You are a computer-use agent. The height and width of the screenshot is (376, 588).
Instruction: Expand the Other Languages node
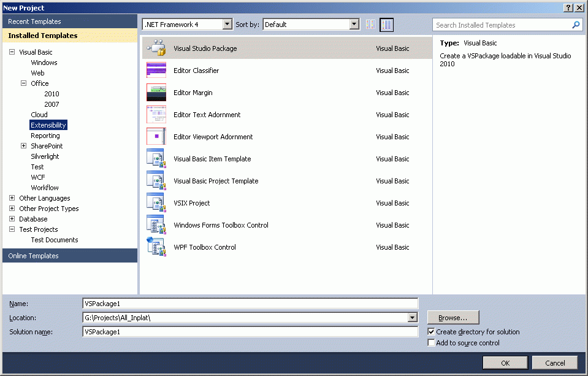click(x=12, y=198)
